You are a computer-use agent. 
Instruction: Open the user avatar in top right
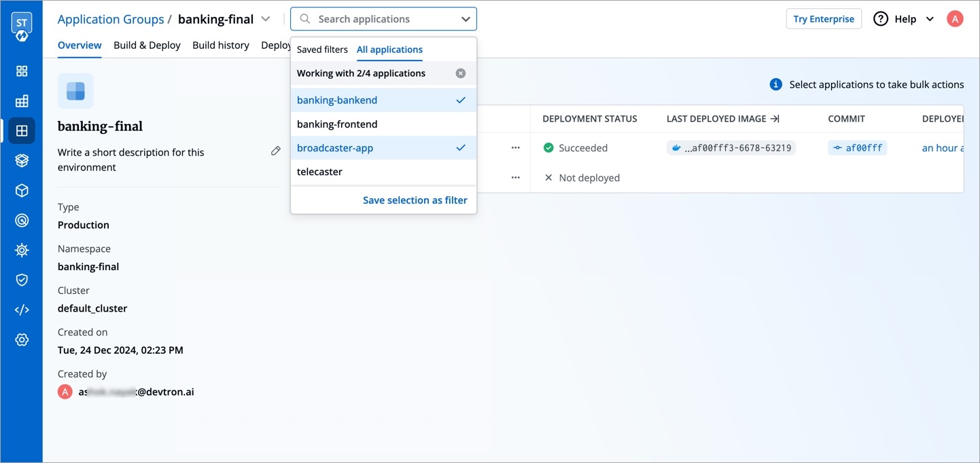click(x=955, y=19)
